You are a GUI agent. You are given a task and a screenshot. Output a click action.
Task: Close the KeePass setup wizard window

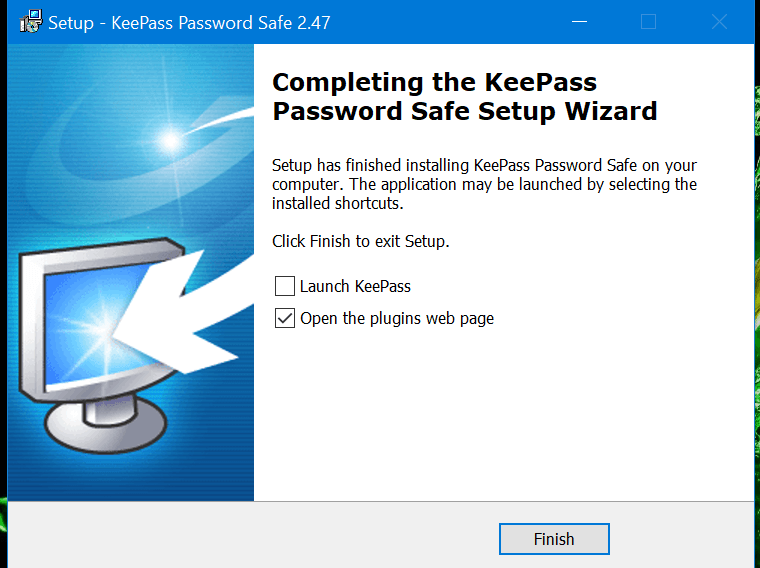[x=719, y=22]
